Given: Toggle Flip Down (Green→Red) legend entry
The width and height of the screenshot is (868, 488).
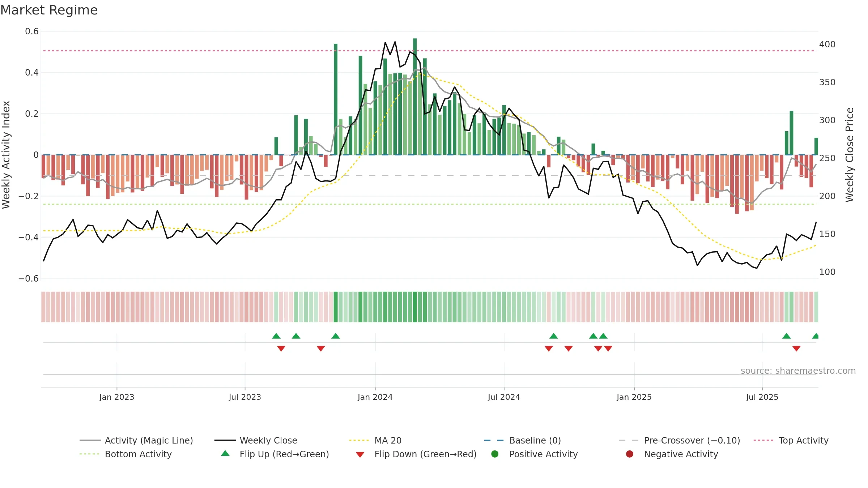Looking at the screenshot, I should click(x=416, y=454).
